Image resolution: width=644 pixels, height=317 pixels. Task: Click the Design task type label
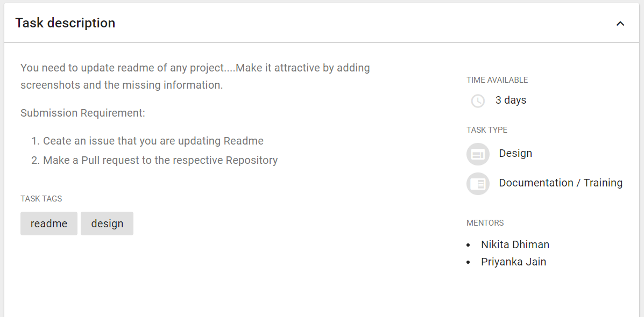click(515, 153)
